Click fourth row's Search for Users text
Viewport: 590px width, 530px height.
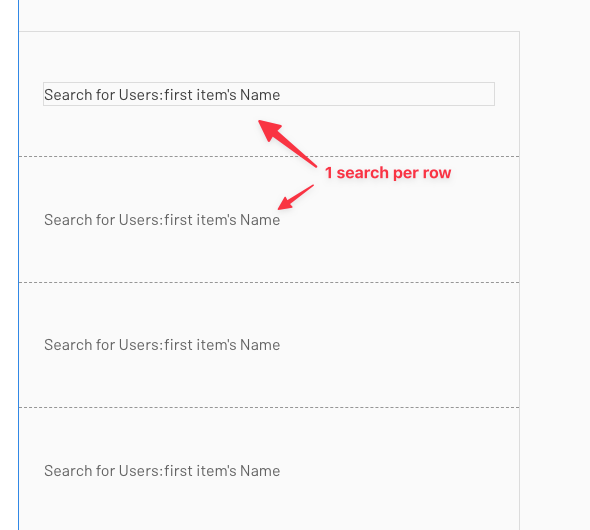click(x=162, y=471)
